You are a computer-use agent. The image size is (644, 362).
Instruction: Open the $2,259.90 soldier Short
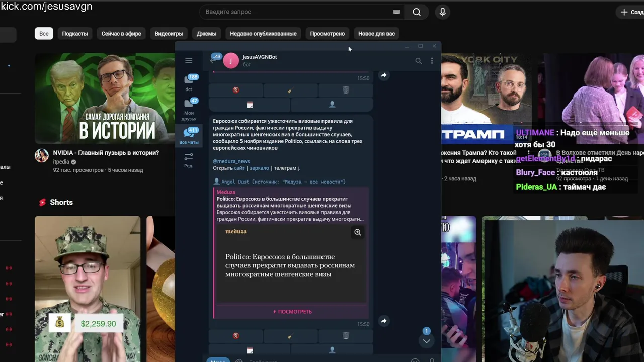coord(88,289)
